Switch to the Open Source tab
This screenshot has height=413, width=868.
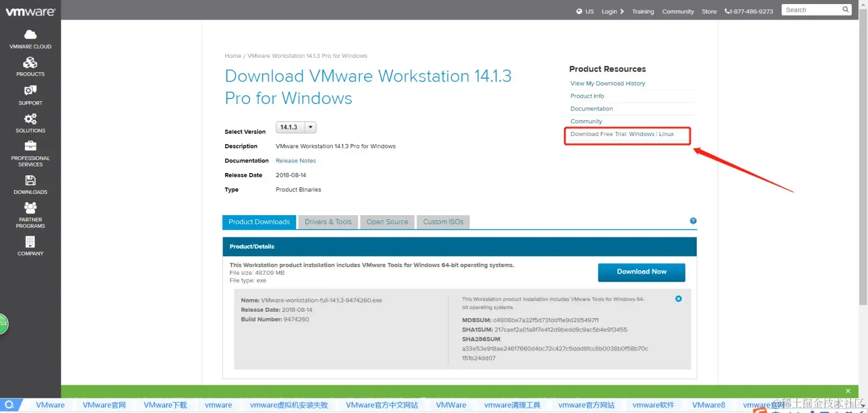[x=387, y=222]
